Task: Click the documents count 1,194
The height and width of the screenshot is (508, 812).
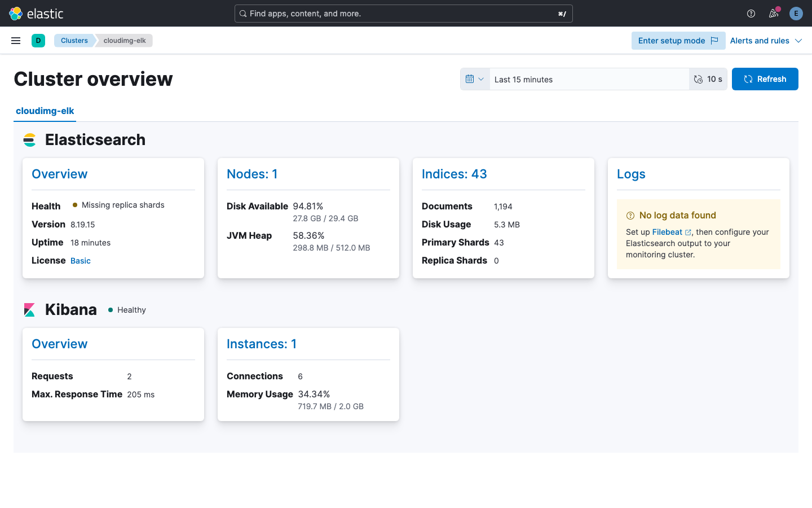Action: (x=503, y=207)
